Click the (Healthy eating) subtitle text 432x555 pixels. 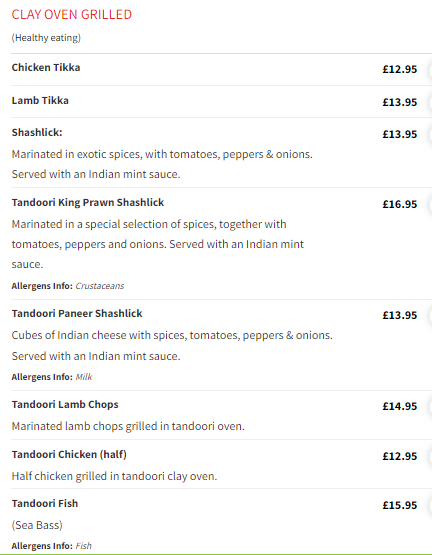pos(46,38)
